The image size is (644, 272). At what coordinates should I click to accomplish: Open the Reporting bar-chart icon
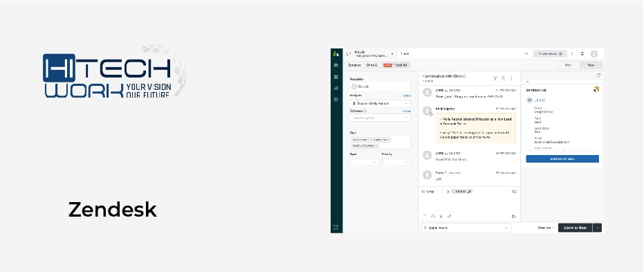click(336, 88)
